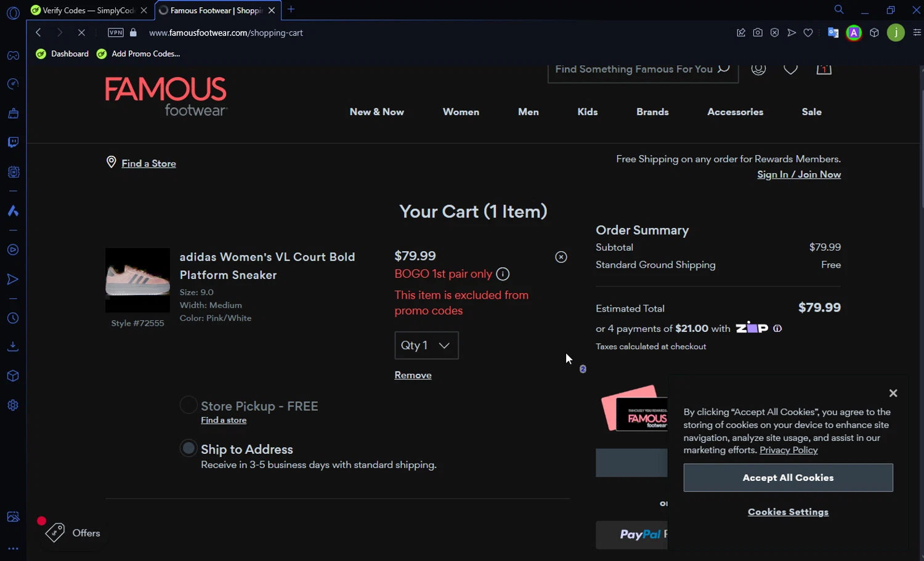Open the Qty 1 dropdown
Image resolution: width=924 pixels, height=561 pixels.
point(426,345)
